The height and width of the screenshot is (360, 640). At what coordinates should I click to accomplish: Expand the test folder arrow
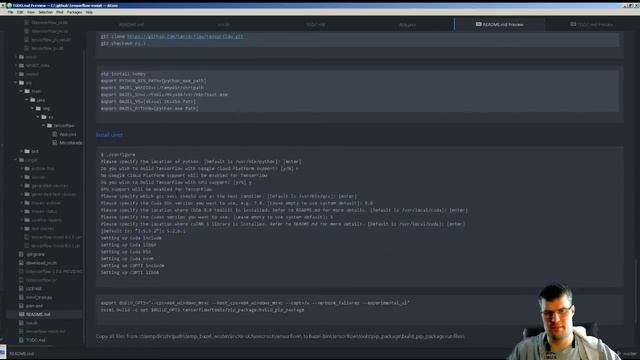(22, 151)
